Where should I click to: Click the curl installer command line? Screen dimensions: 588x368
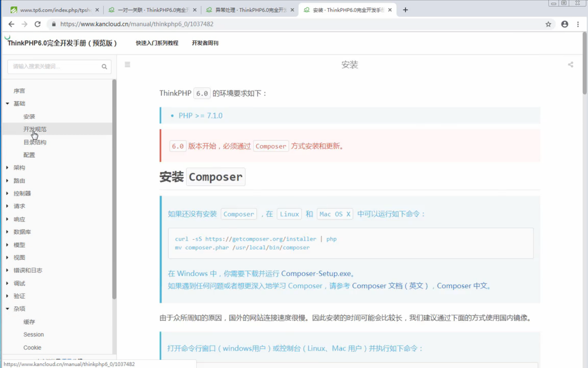(x=255, y=239)
